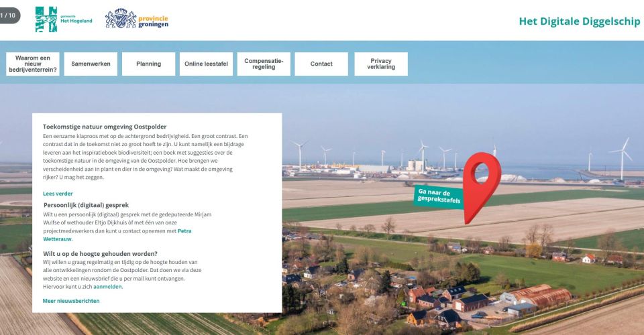Click 'Wilt u op de hoogte gehouden worden?' heading
The image size is (644, 335).
point(100,253)
